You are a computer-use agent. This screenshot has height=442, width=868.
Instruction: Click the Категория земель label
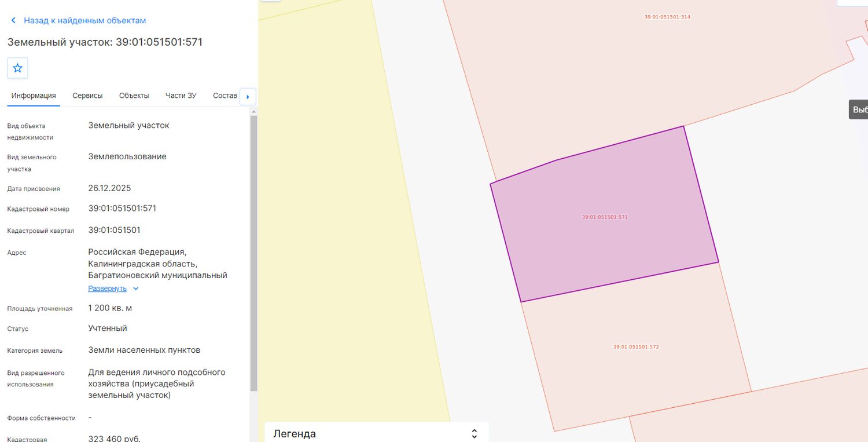(x=35, y=350)
